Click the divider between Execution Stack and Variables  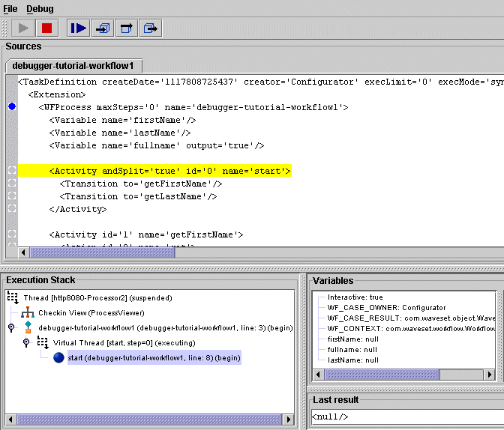303,351
